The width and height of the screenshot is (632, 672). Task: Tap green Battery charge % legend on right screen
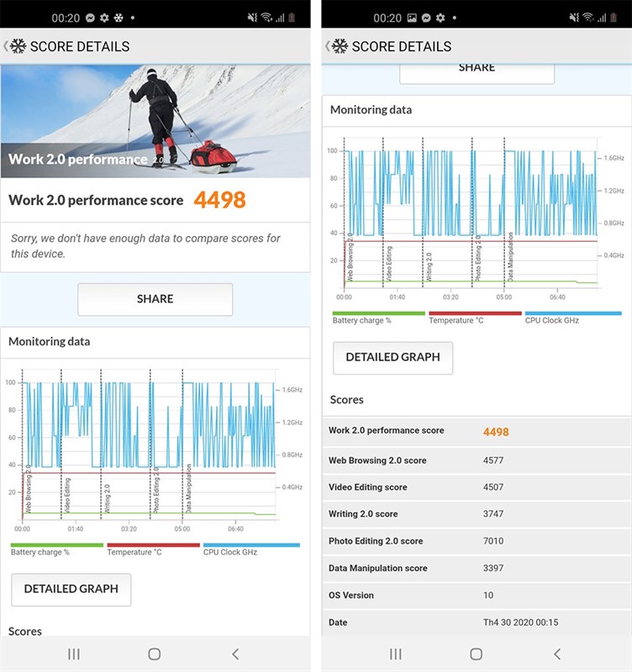(x=378, y=318)
